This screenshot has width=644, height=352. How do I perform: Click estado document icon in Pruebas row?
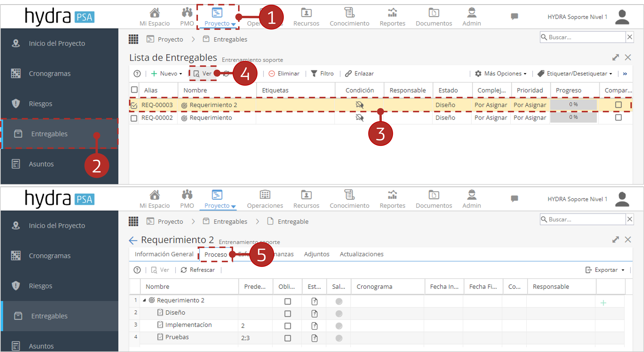[x=314, y=338]
